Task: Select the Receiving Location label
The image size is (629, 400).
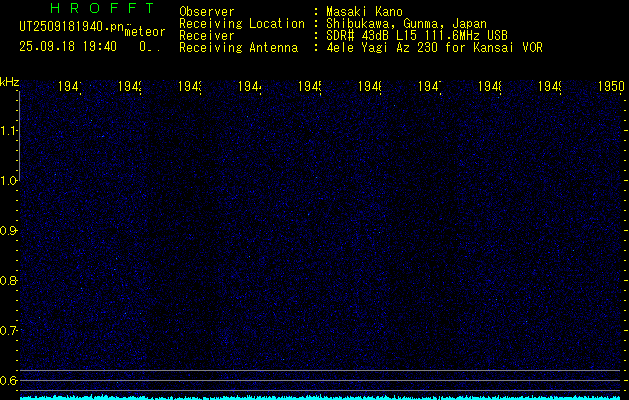Action: pos(241,23)
